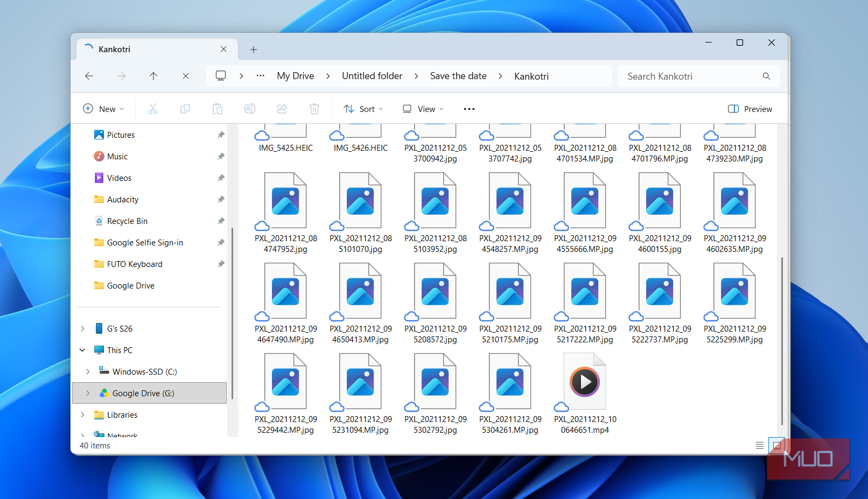Open Recycle Bin in sidebar
The image size is (868, 499).
click(127, 221)
